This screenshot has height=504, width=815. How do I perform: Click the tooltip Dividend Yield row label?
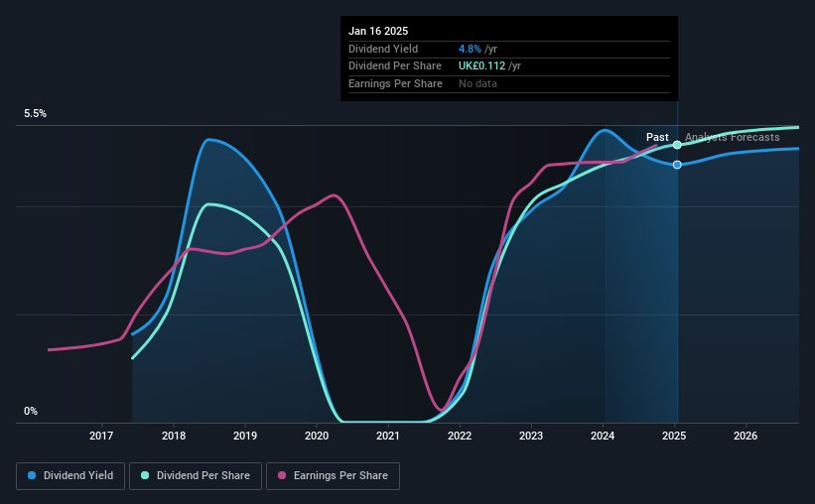(383, 49)
